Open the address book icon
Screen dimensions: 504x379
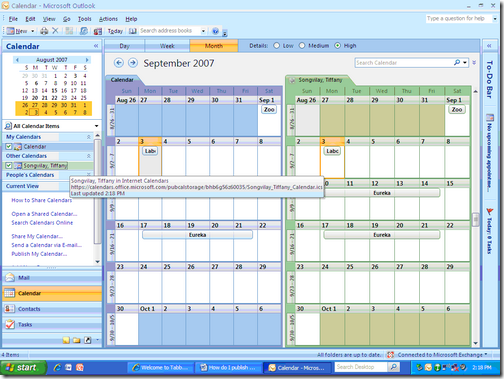pos(133,31)
